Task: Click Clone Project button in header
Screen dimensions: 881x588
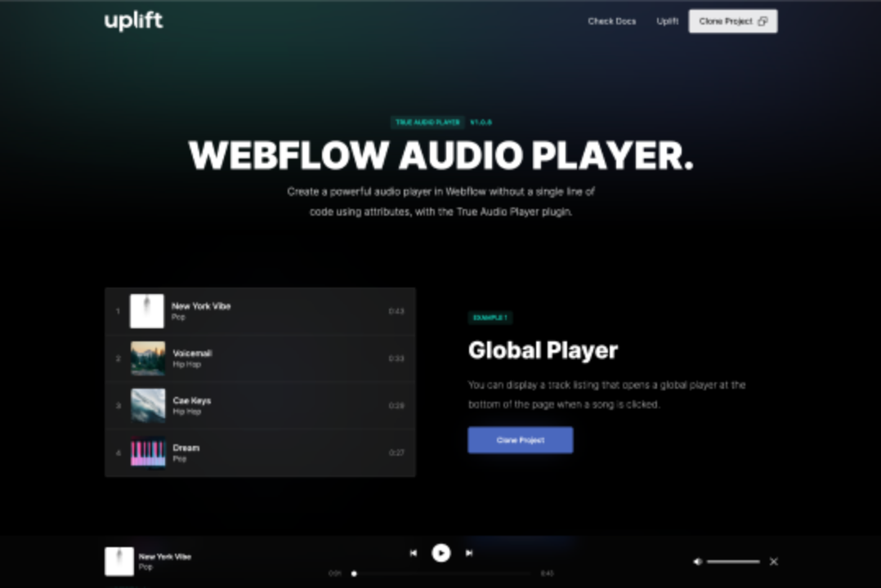Action: point(733,21)
